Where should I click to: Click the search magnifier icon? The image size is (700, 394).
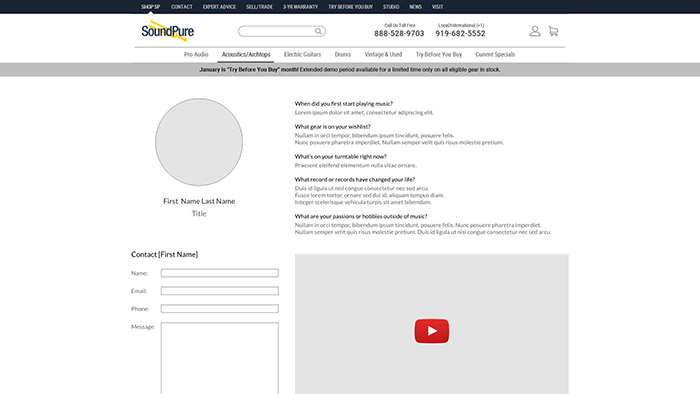tap(318, 31)
